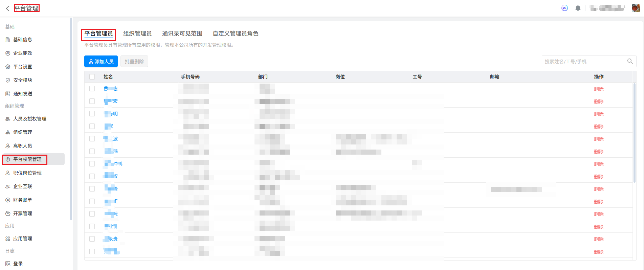Toggle the select-all header checkbox

point(92,77)
